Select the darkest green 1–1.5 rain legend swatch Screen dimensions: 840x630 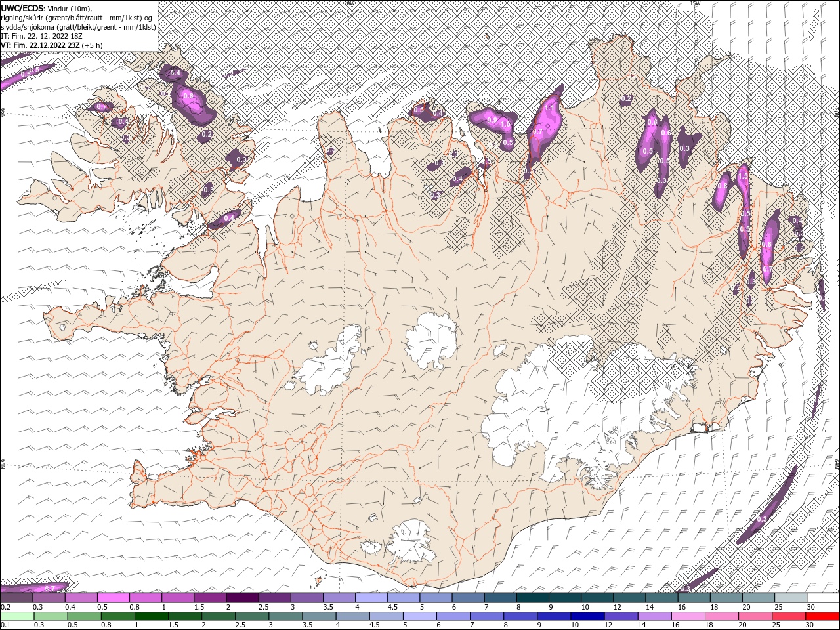click(150, 616)
